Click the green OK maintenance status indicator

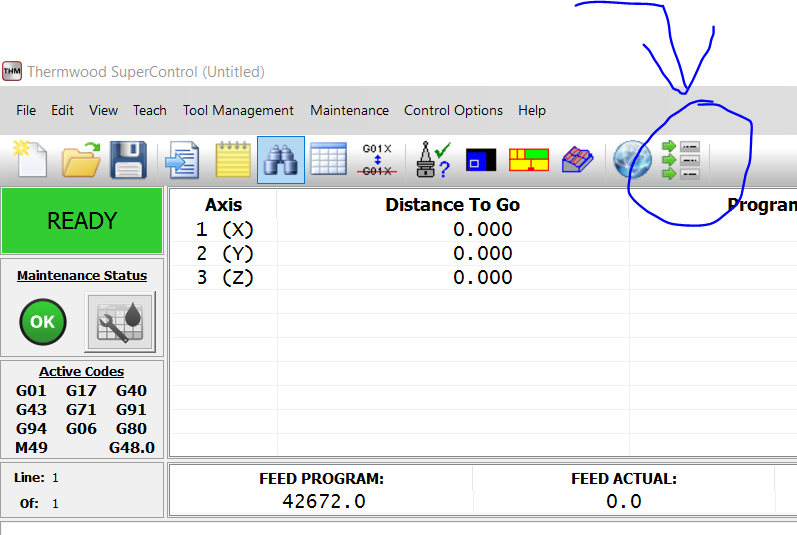click(x=43, y=322)
